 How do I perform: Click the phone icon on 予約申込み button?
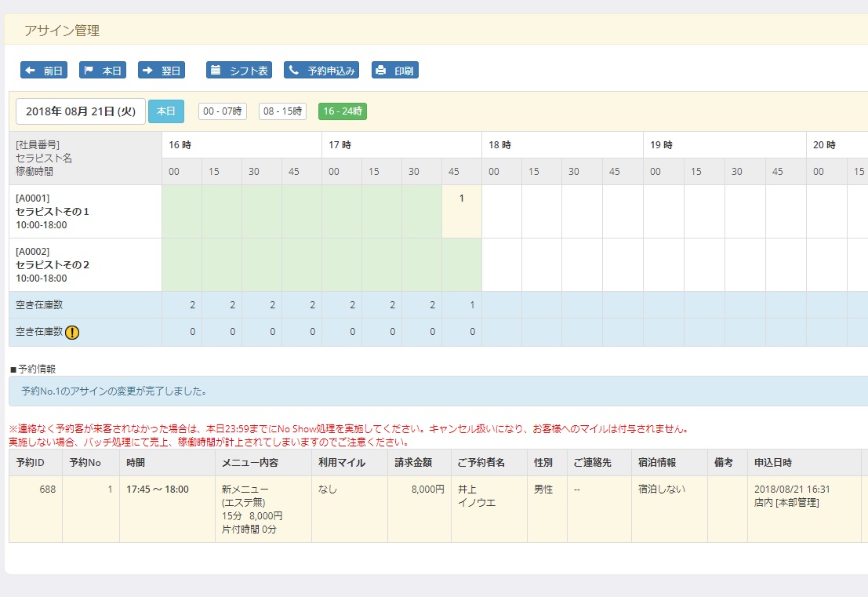[292, 69]
